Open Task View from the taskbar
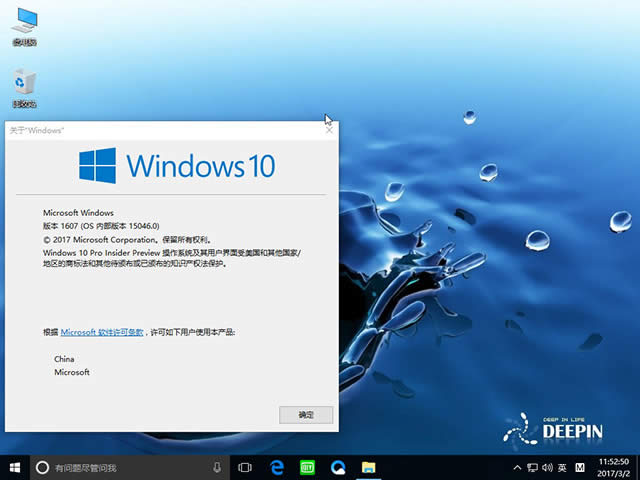 (x=245, y=467)
